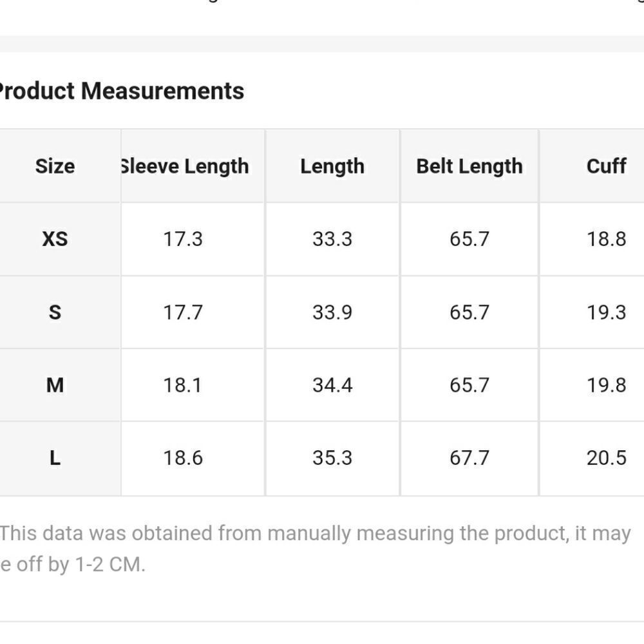Select the Sleeve Length column header
Image resolution: width=644 pixels, height=644 pixels.
185,167
